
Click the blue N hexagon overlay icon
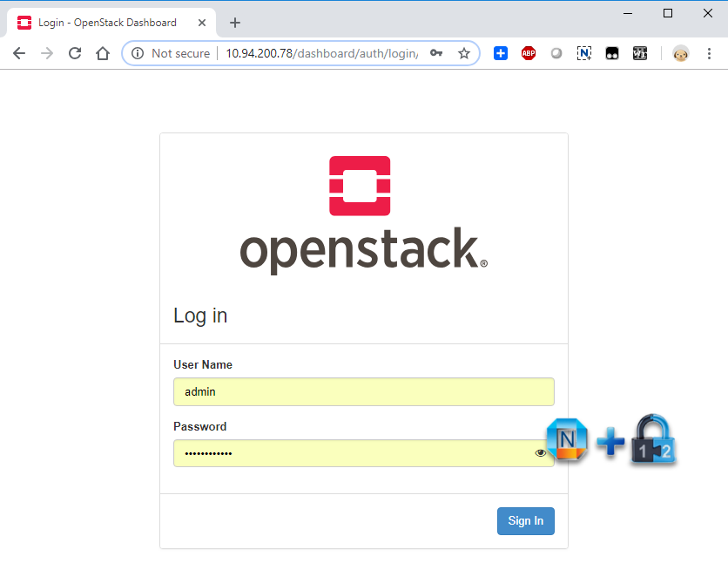567,439
